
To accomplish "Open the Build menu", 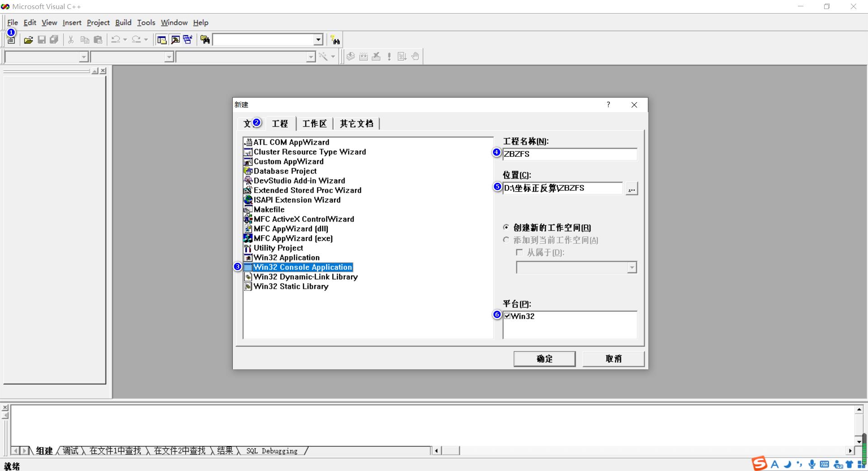I will click(x=123, y=23).
